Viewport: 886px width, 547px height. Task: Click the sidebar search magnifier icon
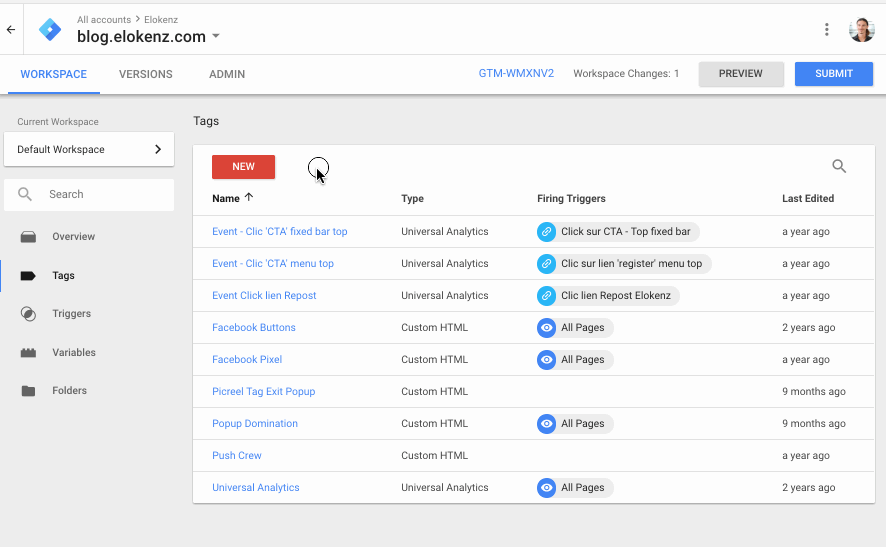click(x=25, y=194)
